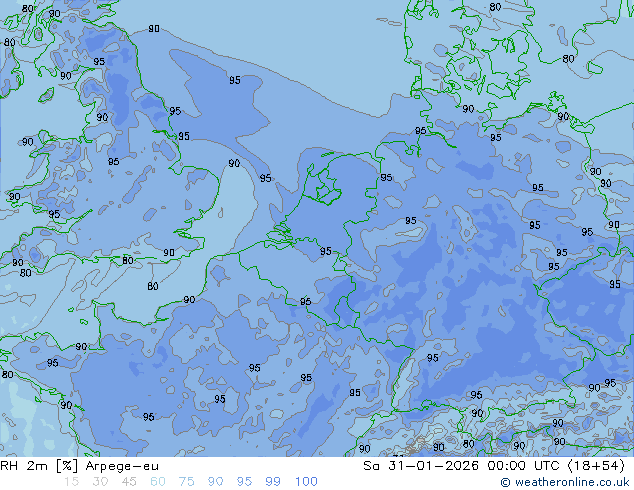Click the legend scale value 99

[x=273, y=482]
